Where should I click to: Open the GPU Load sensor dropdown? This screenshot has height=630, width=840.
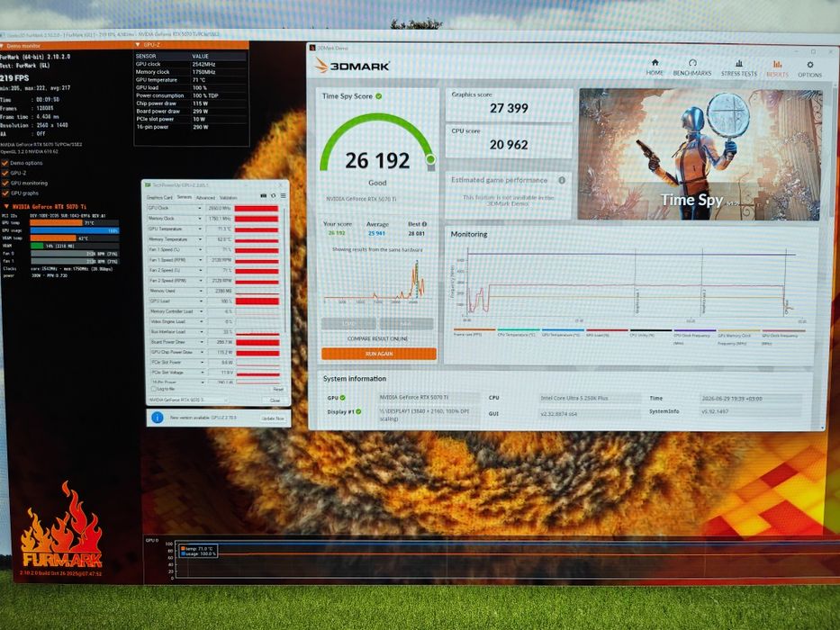point(200,301)
